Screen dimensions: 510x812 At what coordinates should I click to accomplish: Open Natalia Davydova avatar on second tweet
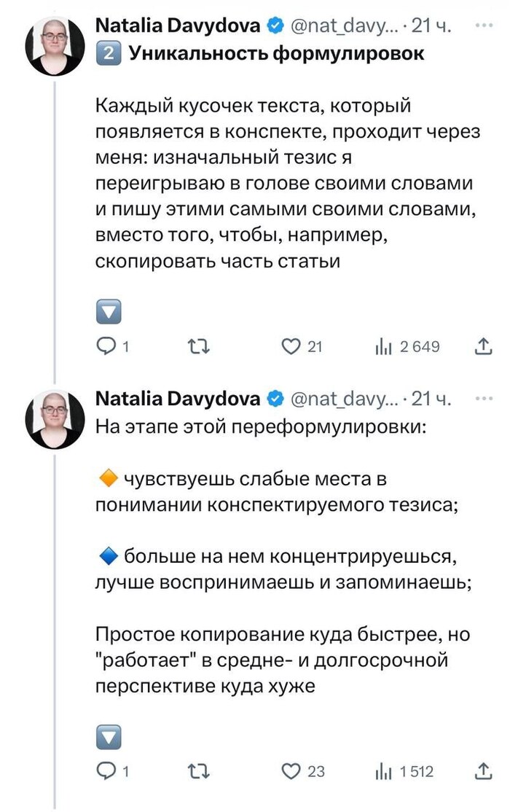[x=55, y=419]
